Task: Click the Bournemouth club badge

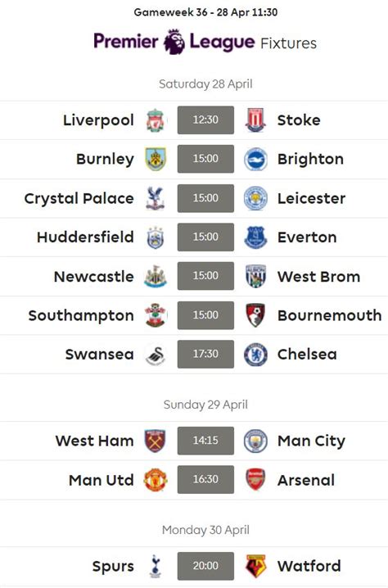Action: pos(255,315)
